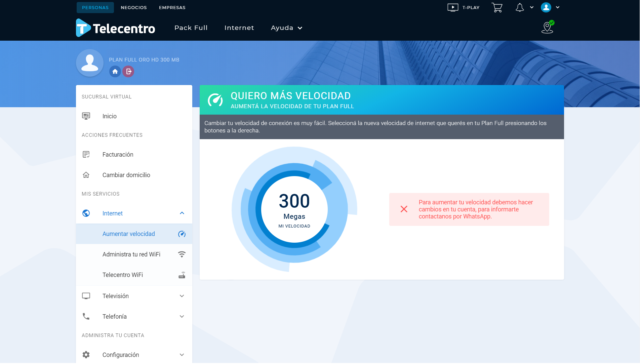Open Administra tu red WiFi
640x364 pixels.
tap(134, 254)
